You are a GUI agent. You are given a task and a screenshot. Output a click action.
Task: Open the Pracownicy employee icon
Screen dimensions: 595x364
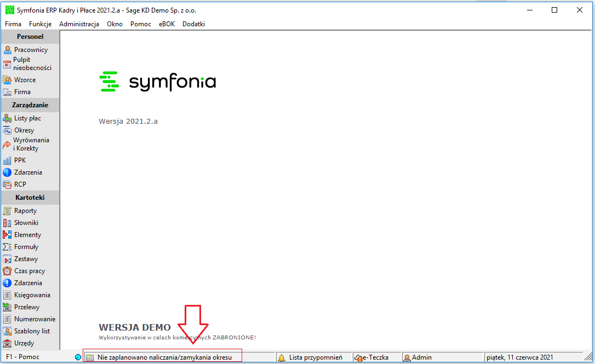point(7,50)
